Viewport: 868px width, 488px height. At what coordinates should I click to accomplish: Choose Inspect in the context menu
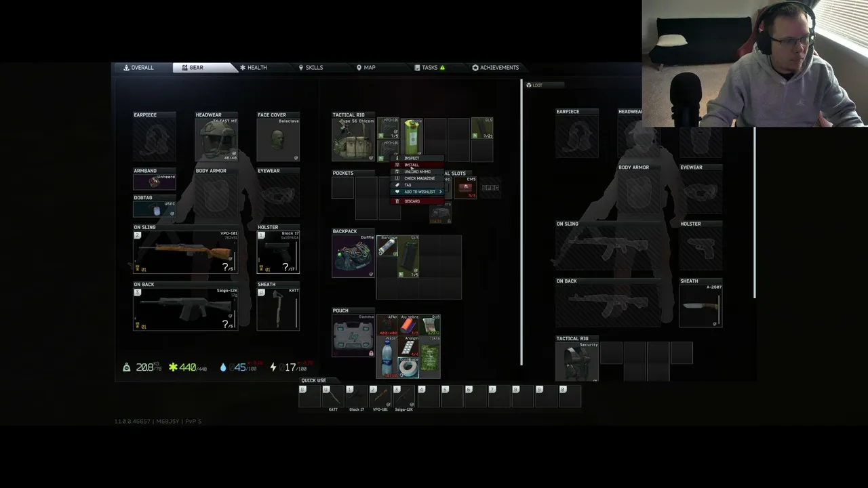(x=418, y=159)
